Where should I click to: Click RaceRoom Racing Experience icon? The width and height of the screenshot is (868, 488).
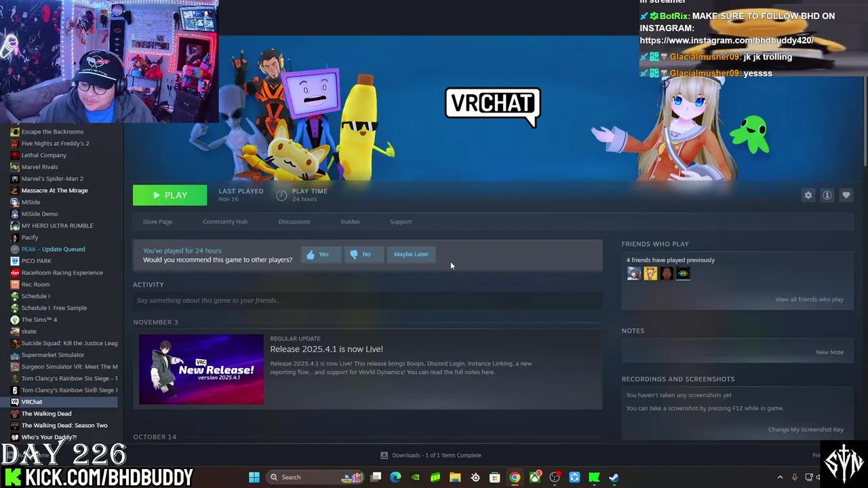[x=15, y=272]
